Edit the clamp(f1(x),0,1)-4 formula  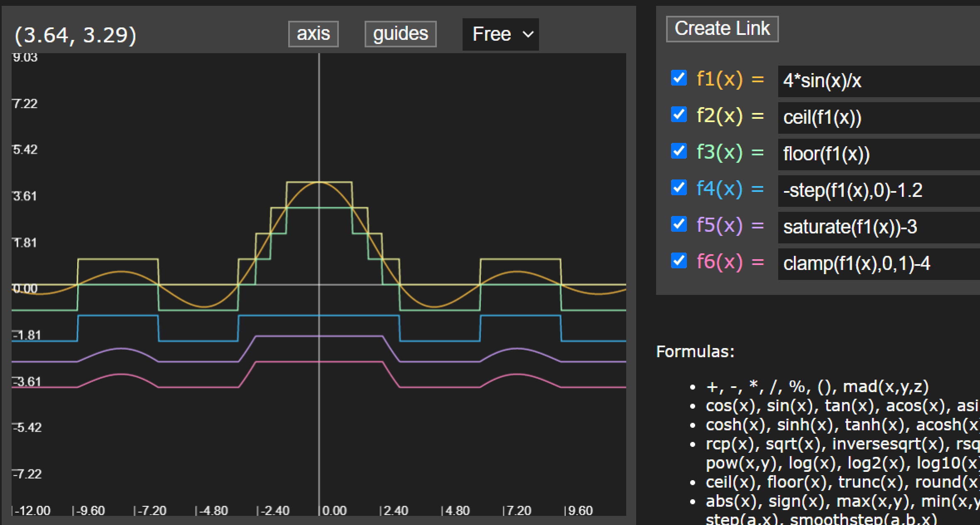(876, 264)
